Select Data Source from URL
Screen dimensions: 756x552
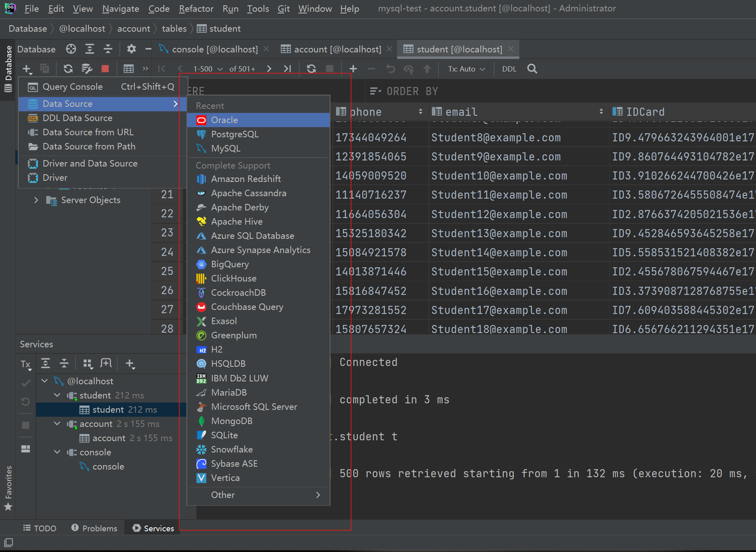(103, 132)
